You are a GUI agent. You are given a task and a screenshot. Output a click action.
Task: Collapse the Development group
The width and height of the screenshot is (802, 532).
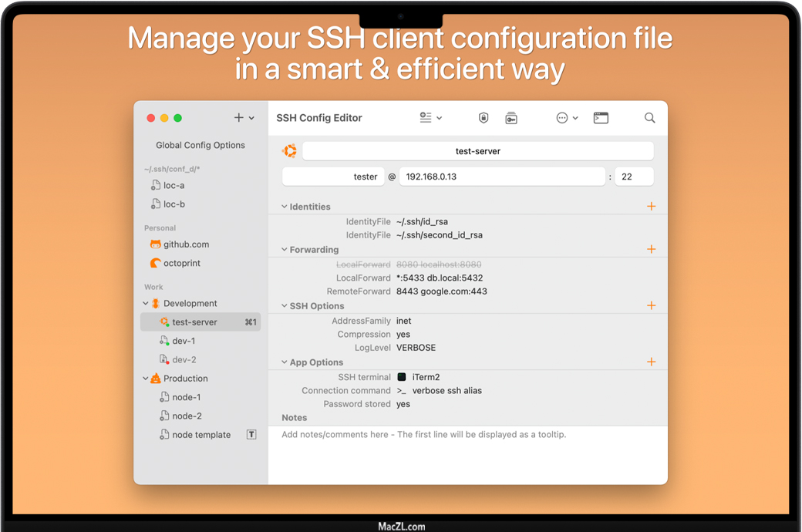(x=146, y=304)
